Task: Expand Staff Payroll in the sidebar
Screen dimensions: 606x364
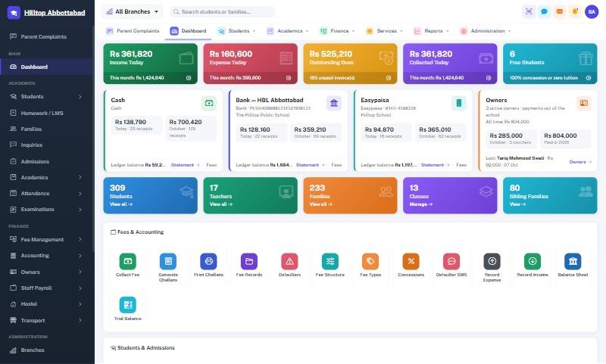Action: (x=46, y=288)
